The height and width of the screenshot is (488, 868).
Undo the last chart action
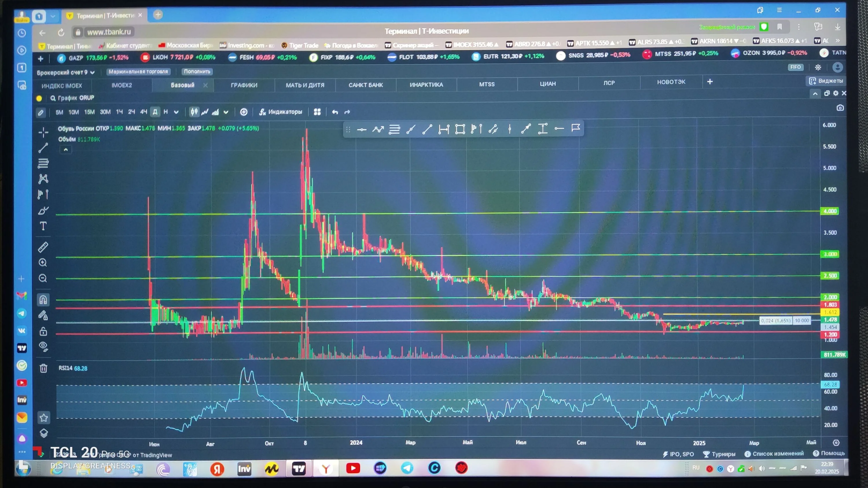[334, 112]
